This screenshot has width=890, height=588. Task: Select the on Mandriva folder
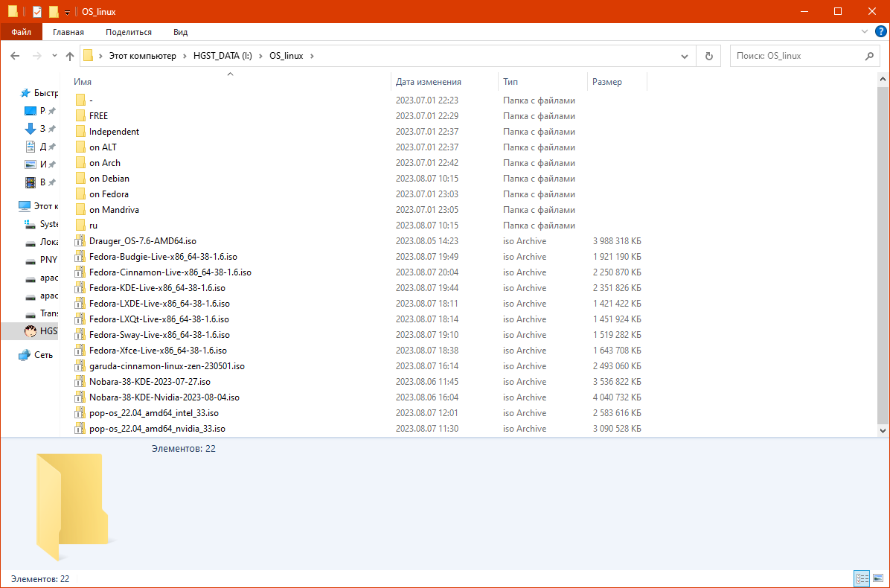(x=114, y=210)
